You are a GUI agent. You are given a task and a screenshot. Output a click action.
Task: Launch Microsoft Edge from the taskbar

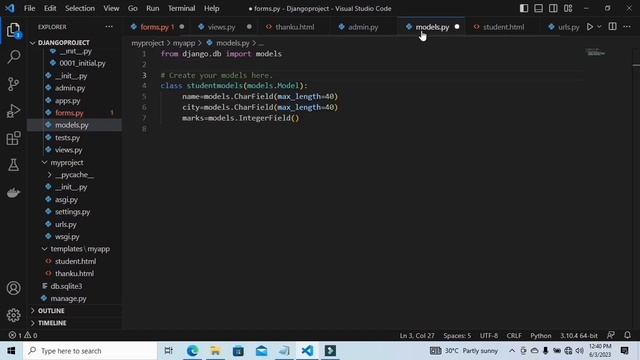pos(192,351)
